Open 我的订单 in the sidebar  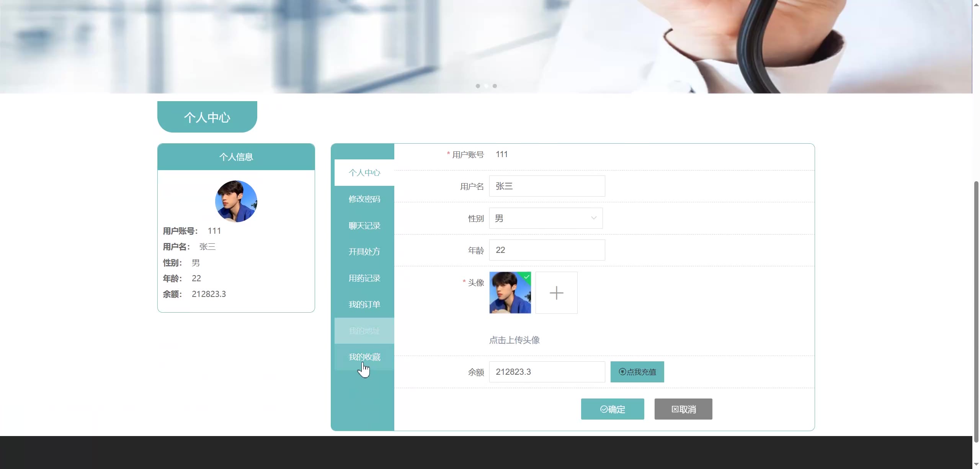click(x=364, y=304)
